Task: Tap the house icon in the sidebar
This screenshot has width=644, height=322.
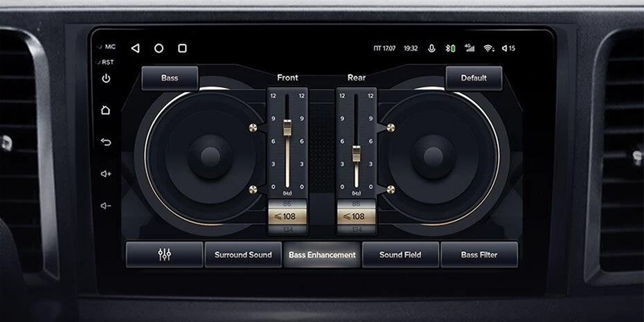Action: point(106,110)
